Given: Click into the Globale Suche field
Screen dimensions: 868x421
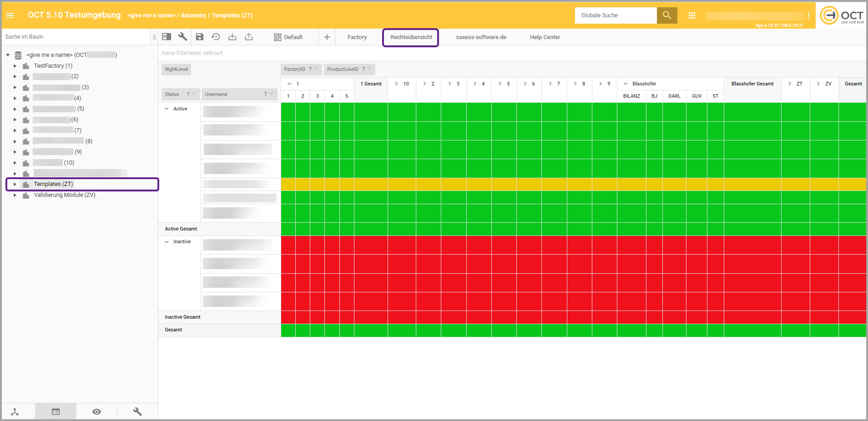Looking at the screenshot, I should [616, 15].
